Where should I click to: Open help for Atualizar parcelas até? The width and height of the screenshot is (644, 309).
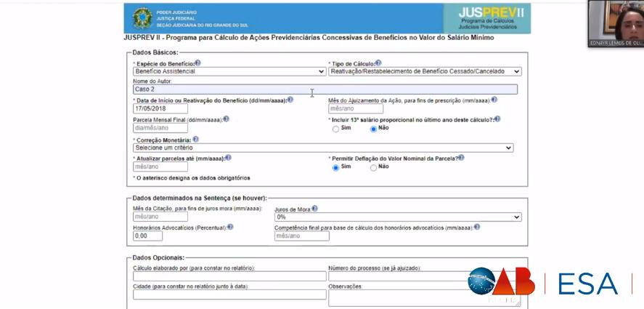point(229,158)
